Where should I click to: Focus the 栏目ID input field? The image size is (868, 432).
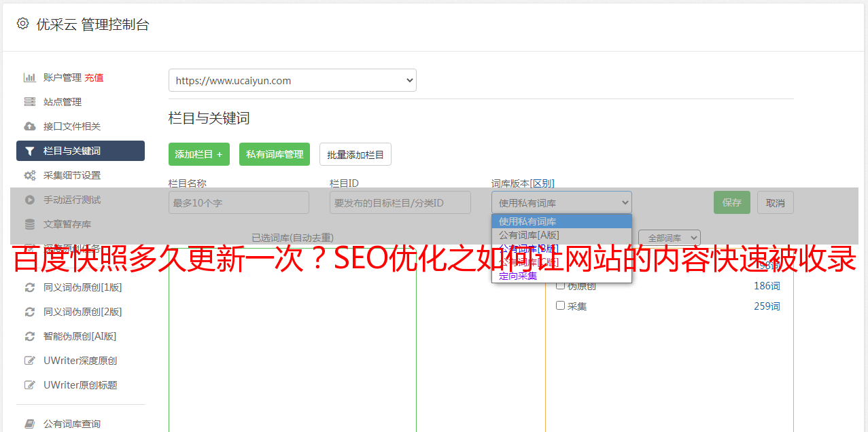point(400,202)
